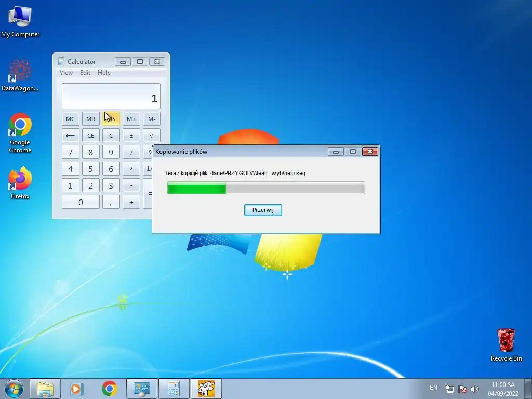Click the EN language indicator
532x399 pixels.
[433, 387]
